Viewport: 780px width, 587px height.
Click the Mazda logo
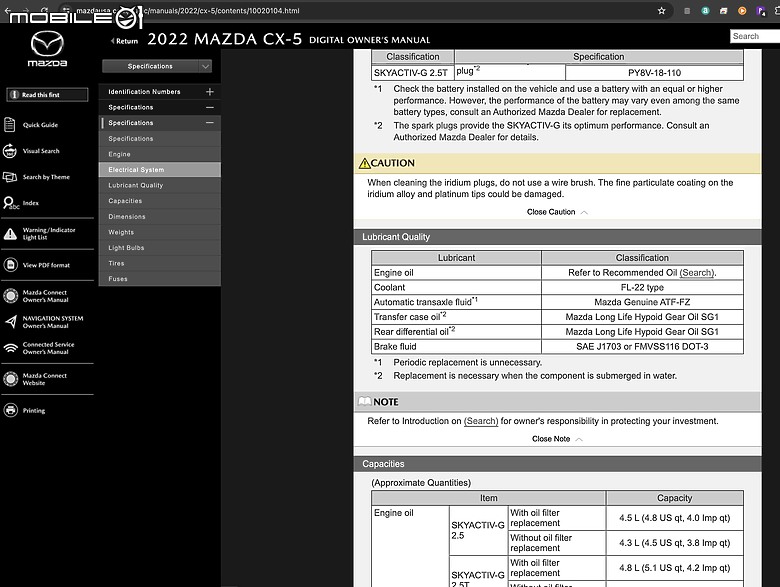(x=47, y=49)
